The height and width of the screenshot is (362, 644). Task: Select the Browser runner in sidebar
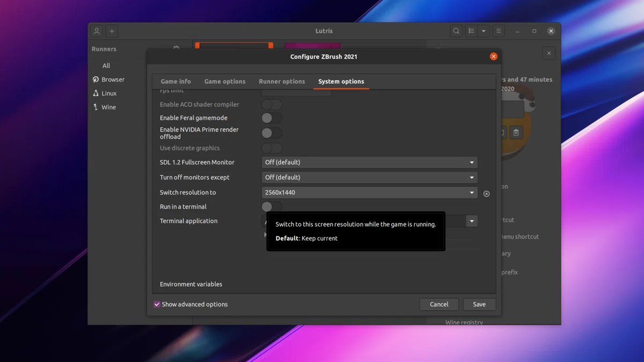(x=108, y=79)
